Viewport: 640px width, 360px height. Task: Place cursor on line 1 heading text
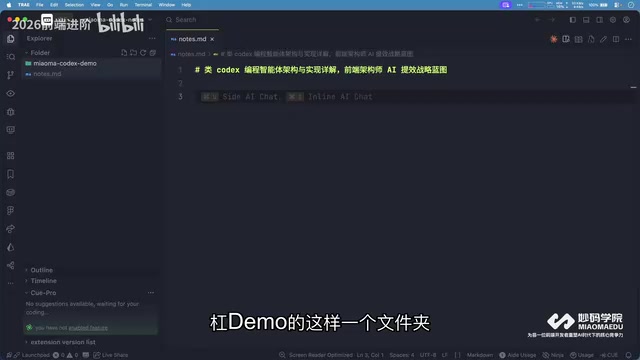coord(321,70)
